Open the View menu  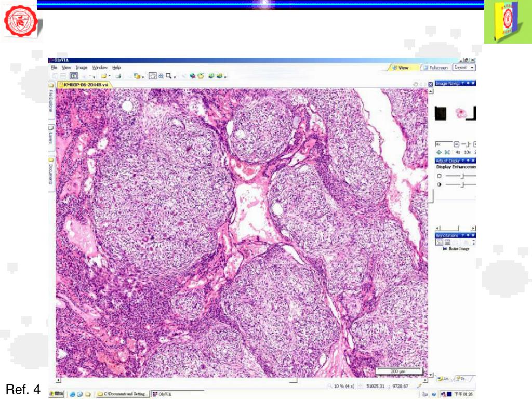click(66, 68)
